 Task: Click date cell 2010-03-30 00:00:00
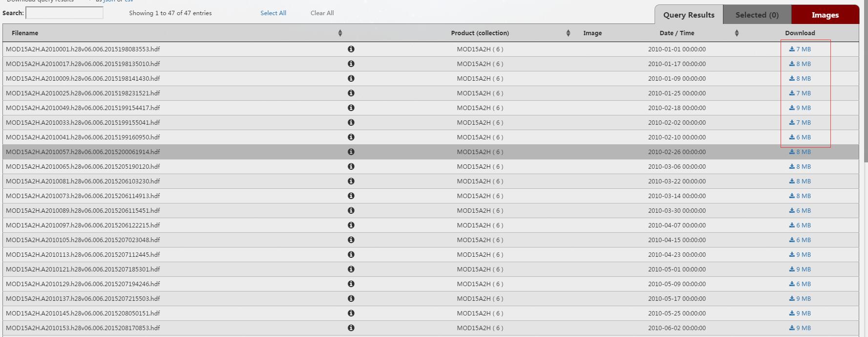(x=677, y=210)
